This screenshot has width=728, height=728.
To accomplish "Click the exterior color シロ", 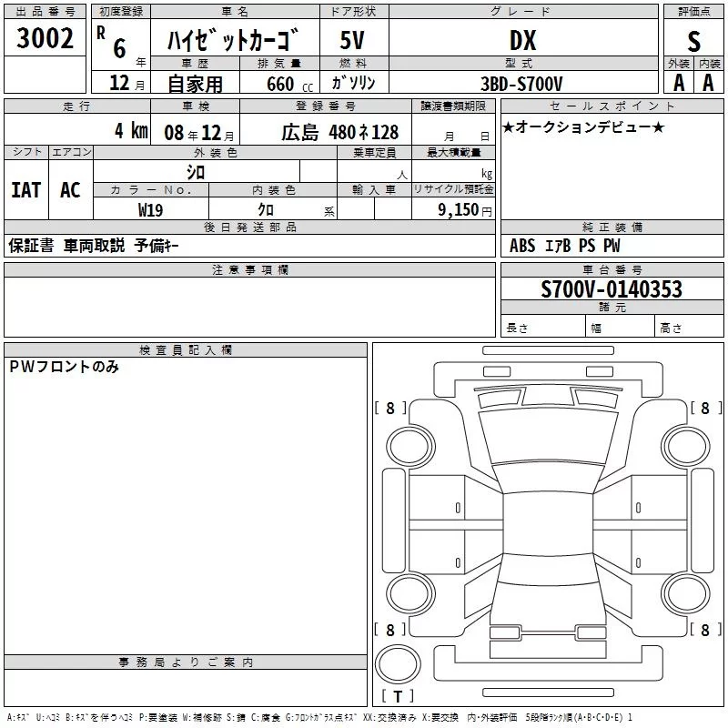I will point(196,172).
